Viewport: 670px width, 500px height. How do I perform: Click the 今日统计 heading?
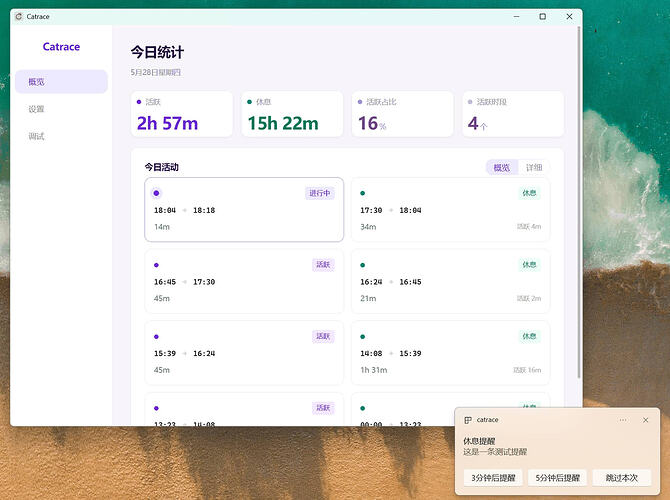coord(157,52)
